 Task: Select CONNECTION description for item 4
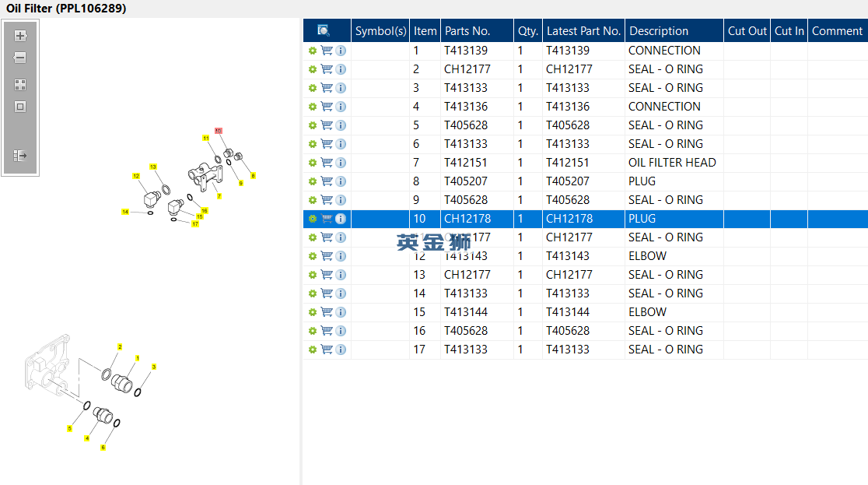(664, 107)
